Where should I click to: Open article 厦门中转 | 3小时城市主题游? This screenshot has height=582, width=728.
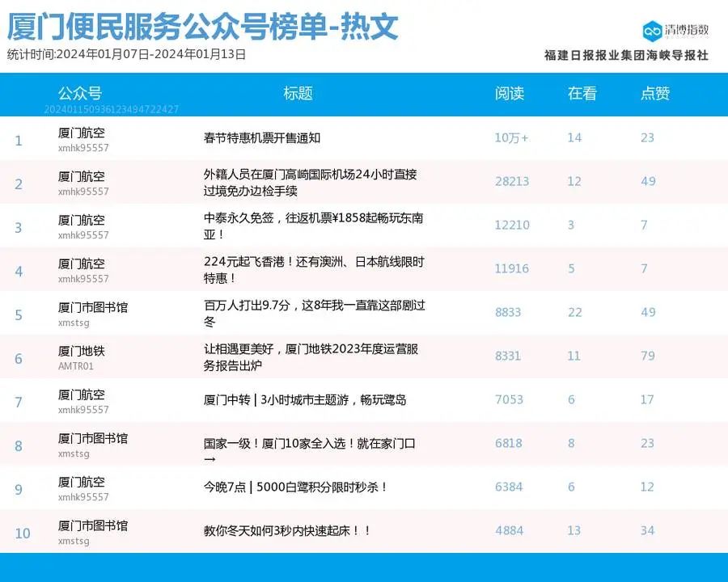[x=305, y=399]
